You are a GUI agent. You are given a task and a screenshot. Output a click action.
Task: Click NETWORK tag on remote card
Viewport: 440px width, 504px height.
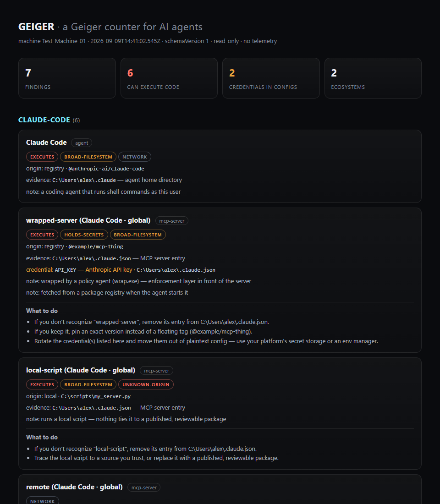click(x=43, y=501)
